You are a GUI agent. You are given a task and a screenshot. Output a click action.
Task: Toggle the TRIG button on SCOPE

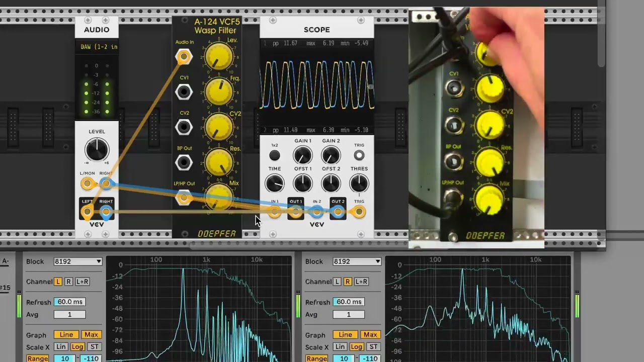[359, 156]
